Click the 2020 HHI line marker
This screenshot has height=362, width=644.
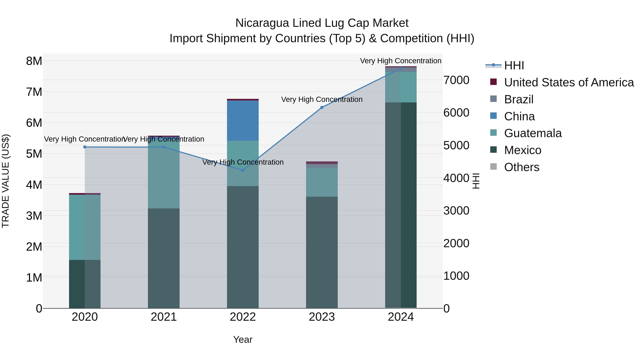pyautogui.click(x=85, y=147)
